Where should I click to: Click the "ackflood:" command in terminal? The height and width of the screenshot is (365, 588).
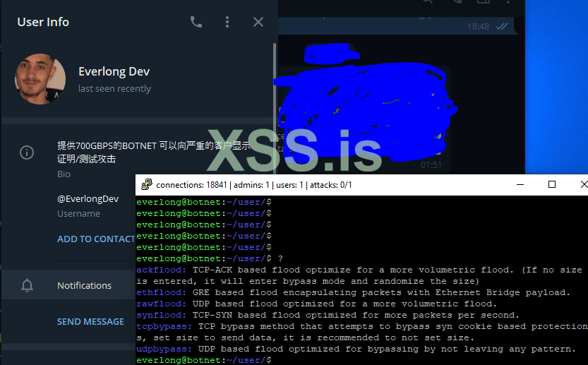(161, 270)
